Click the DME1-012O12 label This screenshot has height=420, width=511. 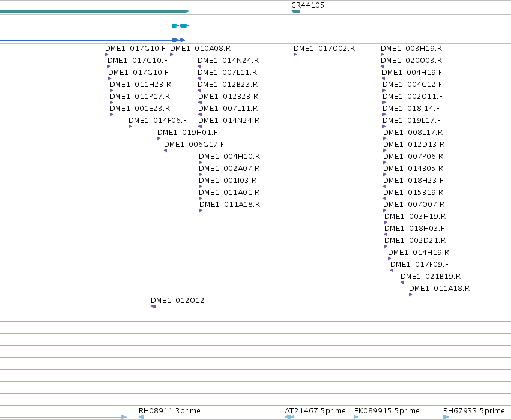coord(177,300)
